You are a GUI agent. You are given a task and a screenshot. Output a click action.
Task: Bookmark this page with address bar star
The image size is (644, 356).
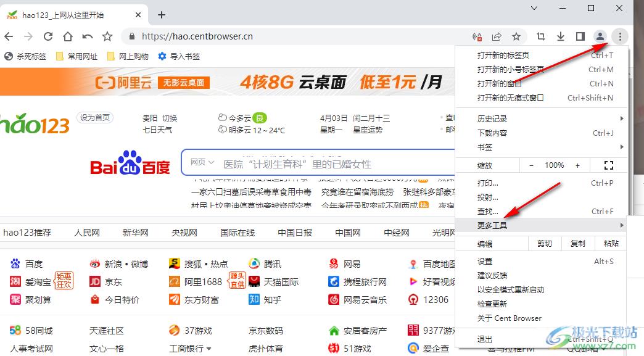click(x=516, y=36)
